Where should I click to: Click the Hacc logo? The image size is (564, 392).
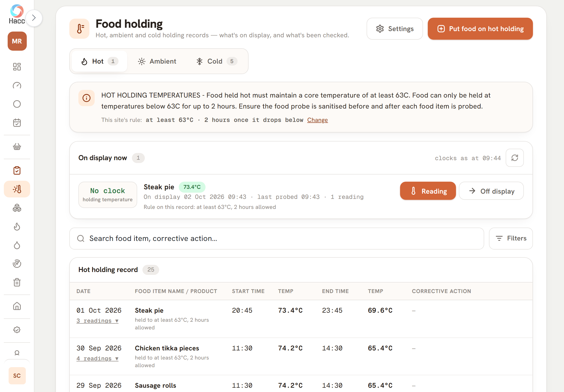pyautogui.click(x=17, y=14)
